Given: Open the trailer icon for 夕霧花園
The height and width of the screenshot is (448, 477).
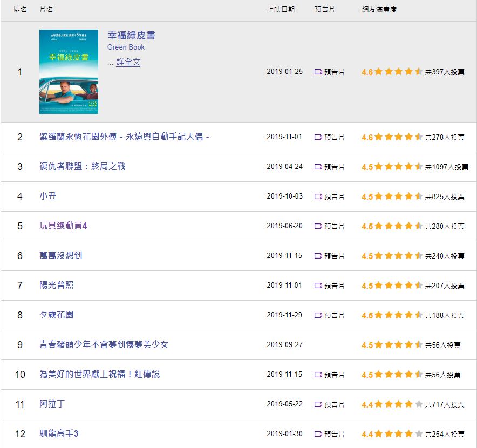Looking at the screenshot, I should [x=318, y=315].
